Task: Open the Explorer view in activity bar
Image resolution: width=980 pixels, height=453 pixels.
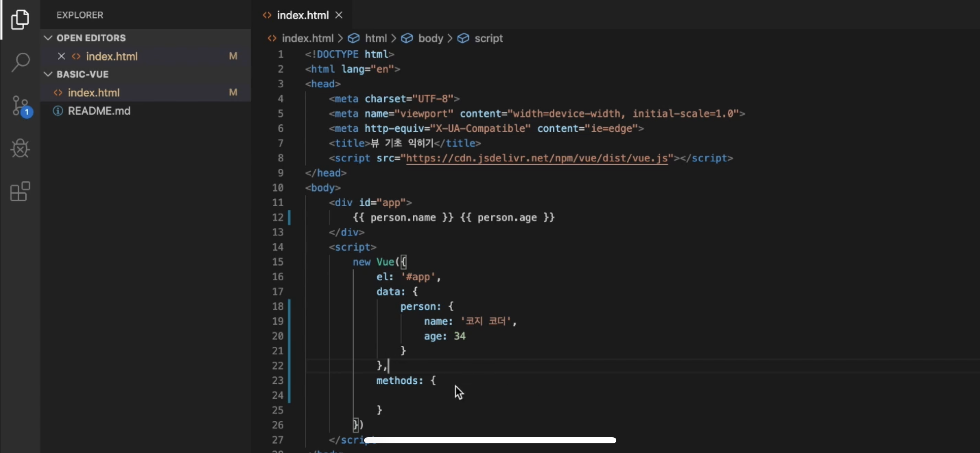Action: (20, 19)
